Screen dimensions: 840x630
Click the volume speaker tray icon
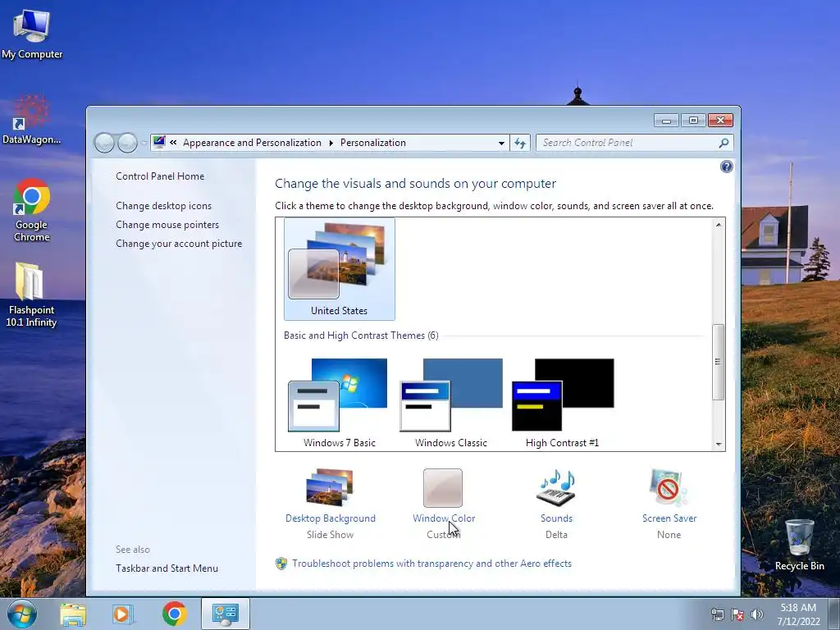coord(757,614)
